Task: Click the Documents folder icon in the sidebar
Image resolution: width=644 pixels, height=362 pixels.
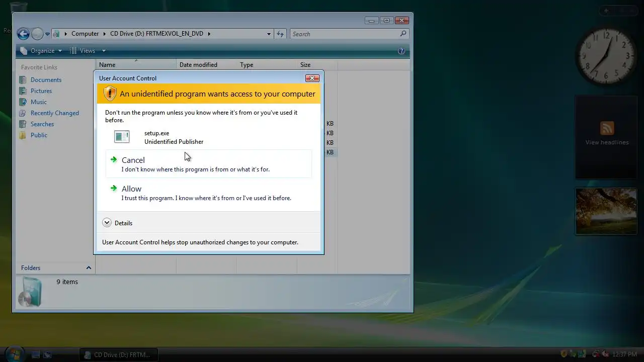Action: 23,80
